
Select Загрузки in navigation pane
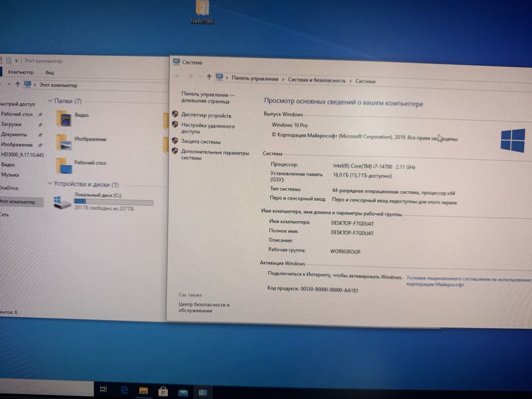tap(11, 124)
